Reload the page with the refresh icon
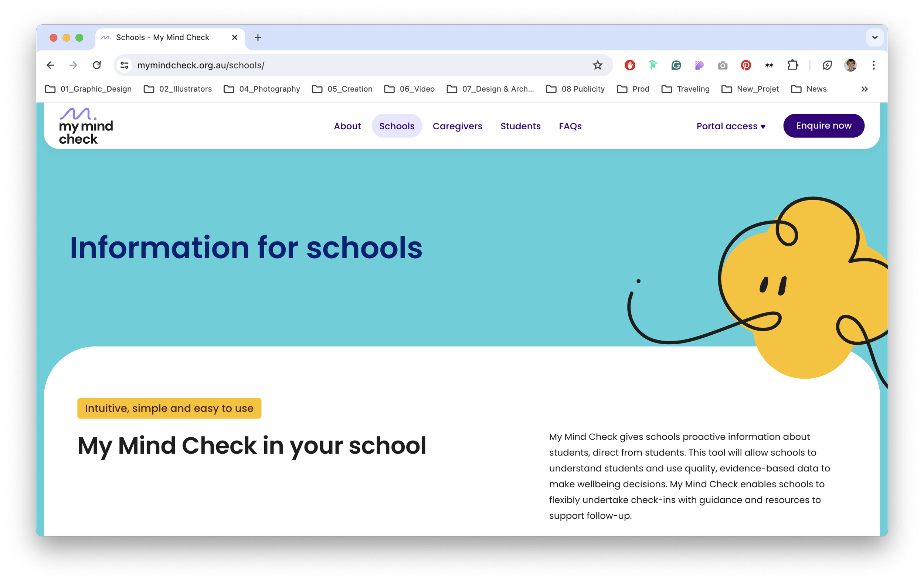 [x=97, y=65]
